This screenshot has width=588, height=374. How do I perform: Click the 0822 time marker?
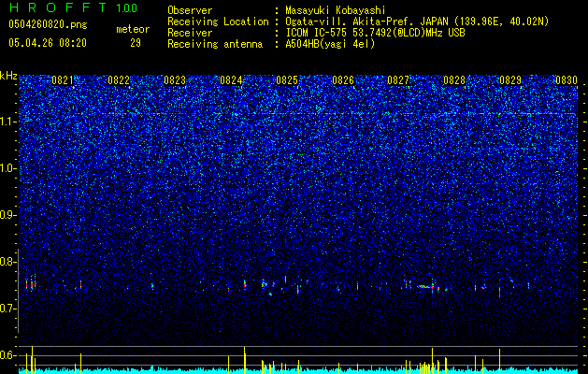119,80
